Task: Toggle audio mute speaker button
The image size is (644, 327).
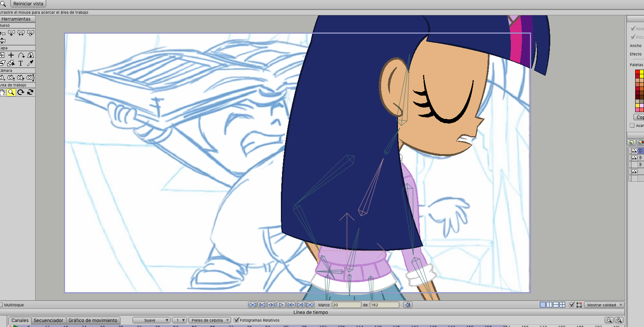Action: click(408, 305)
